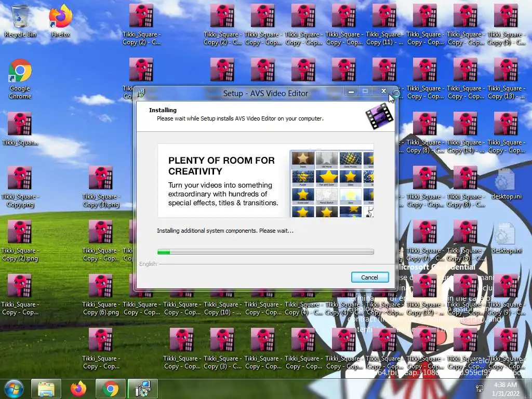Open Windows Explorer from the taskbar
The width and height of the screenshot is (532, 399).
pos(46,389)
